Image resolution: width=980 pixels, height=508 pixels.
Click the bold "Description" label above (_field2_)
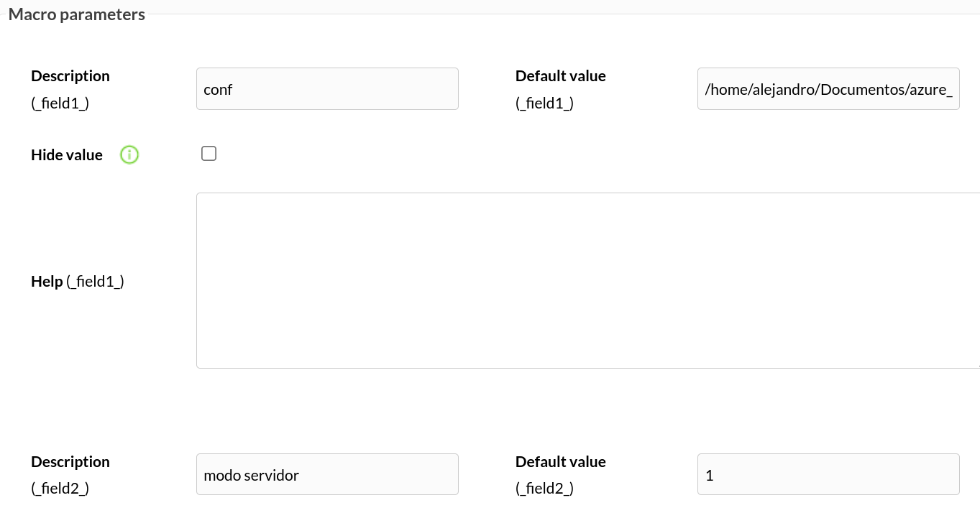click(x=70, y=462)
